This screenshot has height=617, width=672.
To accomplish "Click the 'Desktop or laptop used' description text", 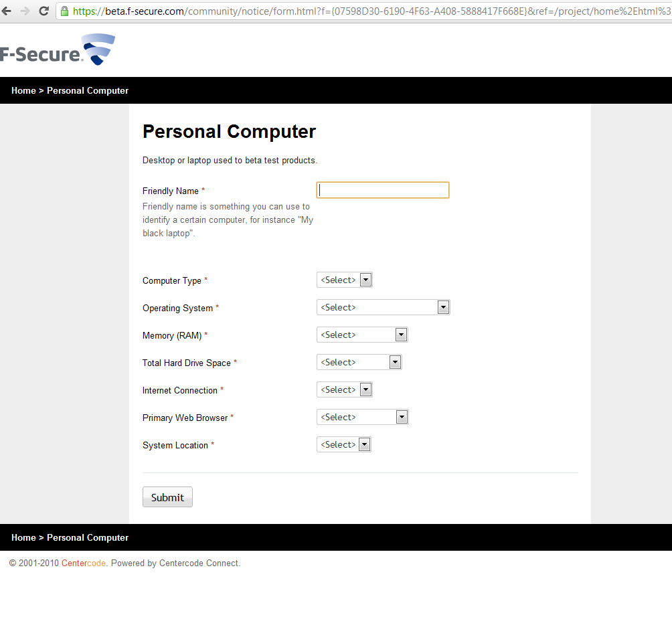I will click(x=230, y=160).
